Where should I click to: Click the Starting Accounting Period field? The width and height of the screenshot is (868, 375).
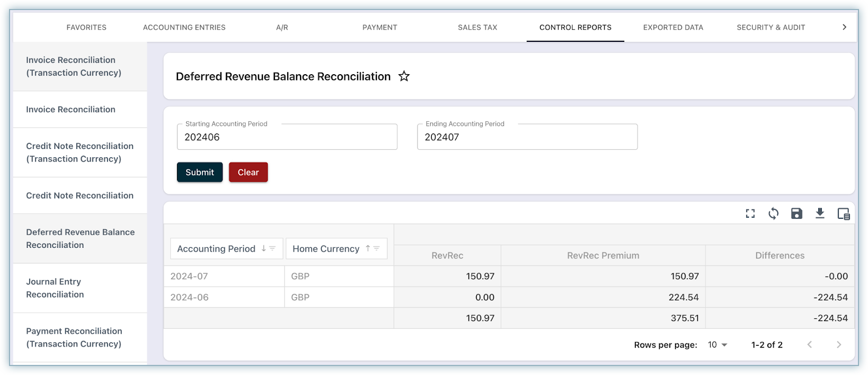pos(287,137)
